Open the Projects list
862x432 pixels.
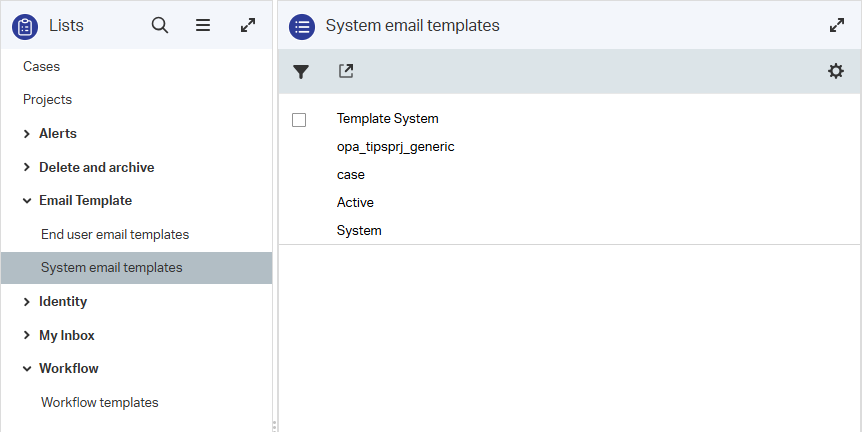click(x=48, y=100)
